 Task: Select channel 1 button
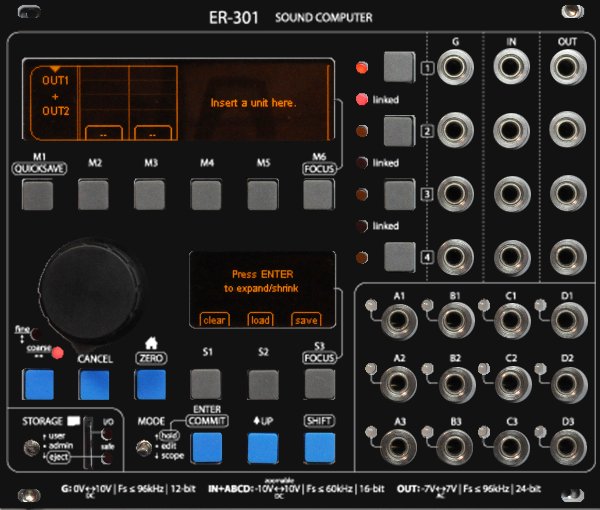pos(399,67)
